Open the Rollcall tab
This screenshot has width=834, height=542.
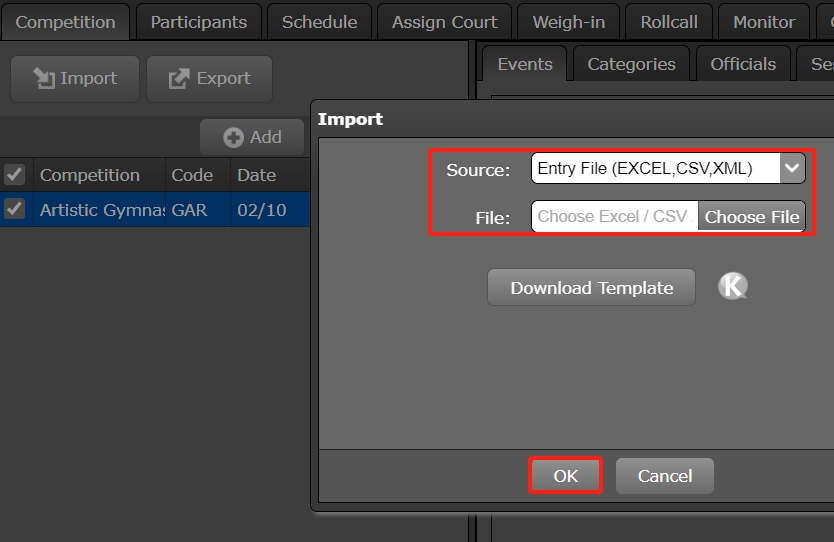click(670, 22)
